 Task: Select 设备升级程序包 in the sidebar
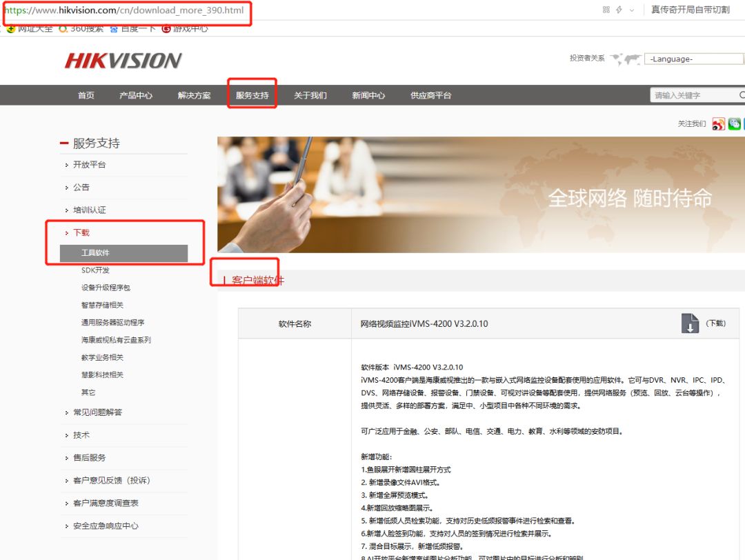pyautogui.click(x=106, y=288)
